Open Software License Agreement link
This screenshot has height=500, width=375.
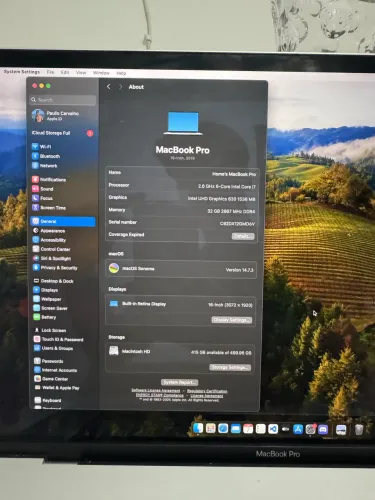(x=156, y=390)
